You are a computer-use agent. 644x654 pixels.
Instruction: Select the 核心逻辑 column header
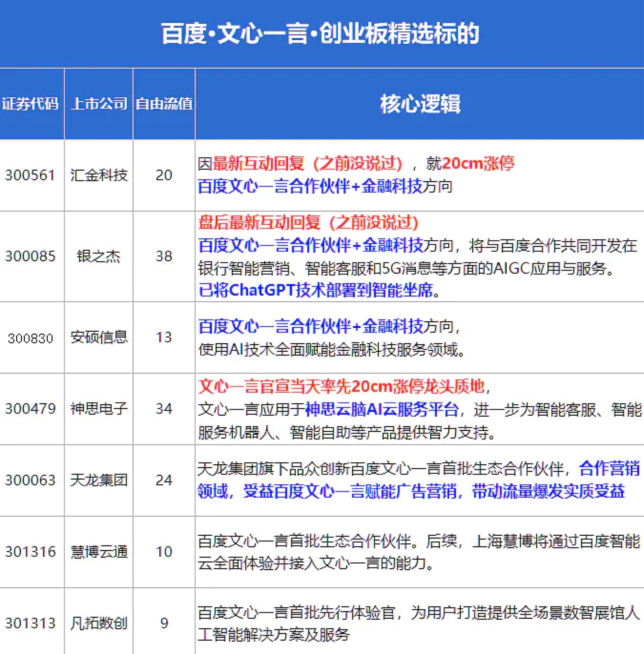(x=420, y=104)
